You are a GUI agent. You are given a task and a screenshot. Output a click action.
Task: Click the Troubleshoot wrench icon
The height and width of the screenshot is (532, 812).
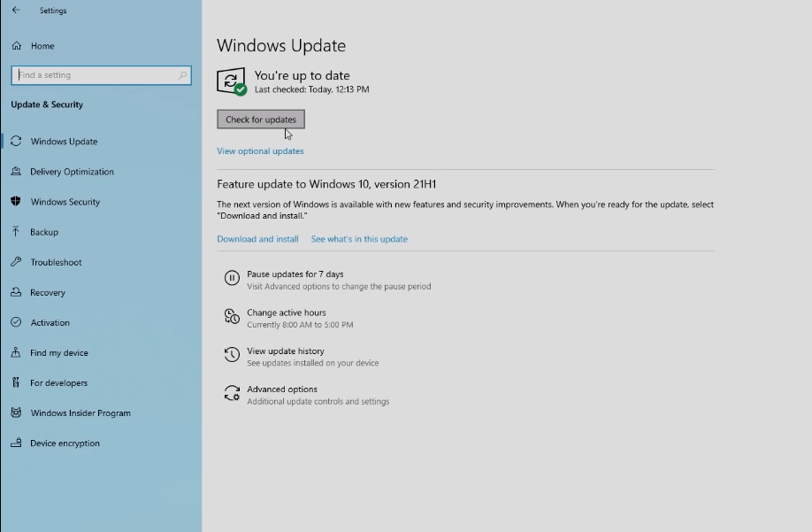tap(16, 262)
